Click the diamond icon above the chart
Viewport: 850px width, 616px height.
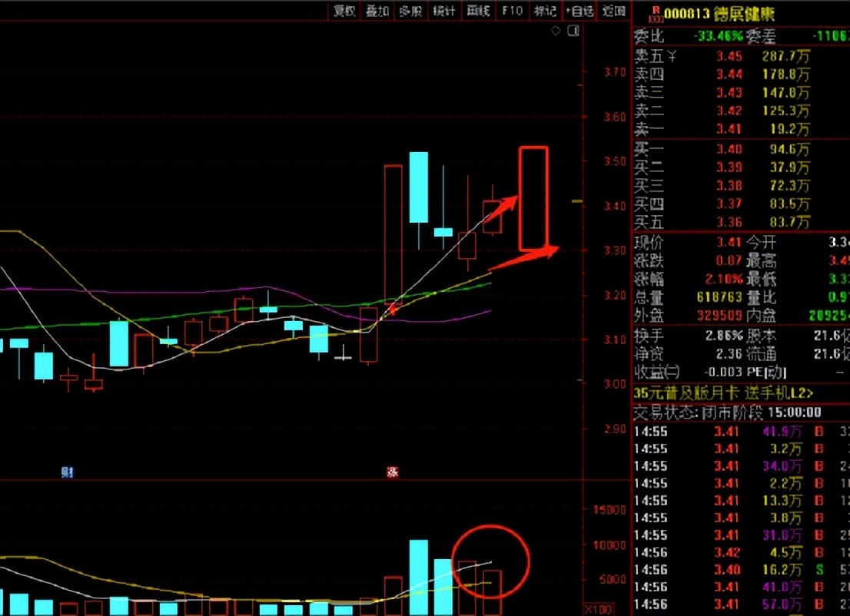[x=556, y=31]
